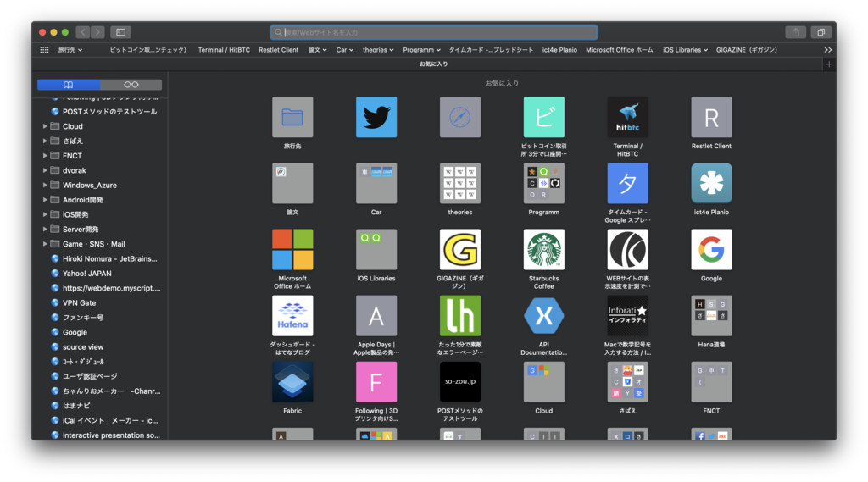Toggle the sidebar button in toolbar
This screenshot has height=482, width=868.
(120, 32)
